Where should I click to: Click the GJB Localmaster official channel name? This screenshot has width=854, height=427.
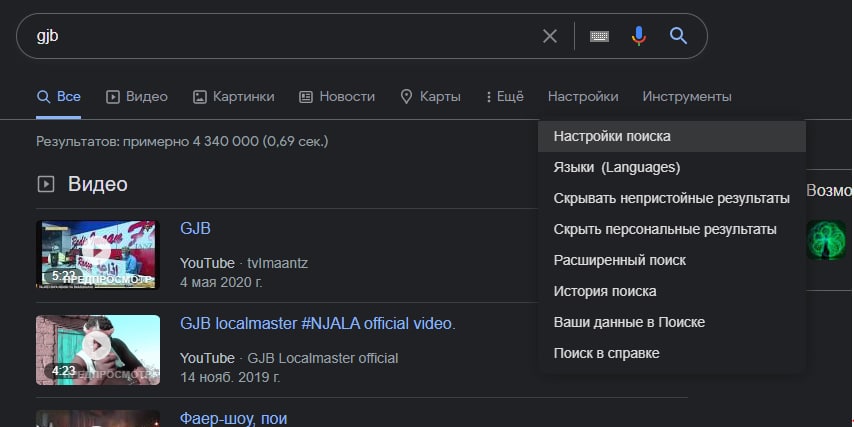323,358
